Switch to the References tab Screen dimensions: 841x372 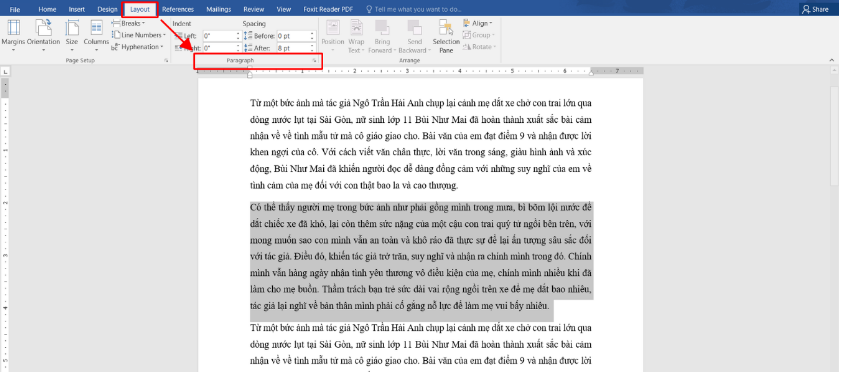tap(178, 9)
